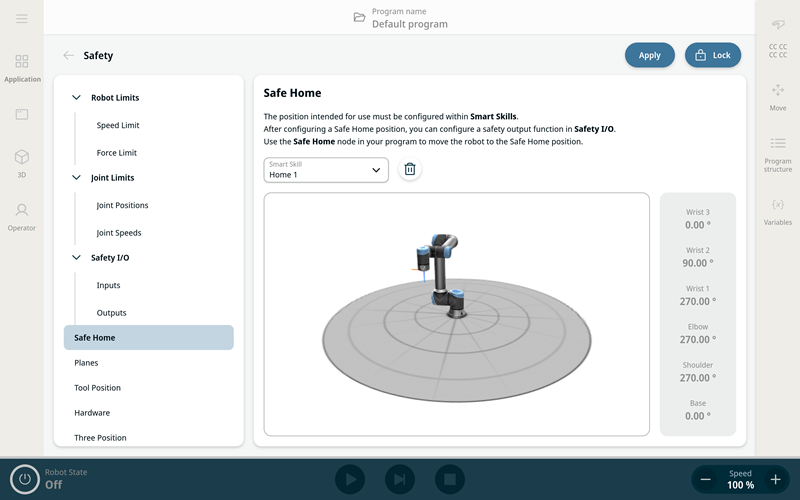
Task: Select Tool Position menu item
Action: pyautogui.click(x=97, y=388)
